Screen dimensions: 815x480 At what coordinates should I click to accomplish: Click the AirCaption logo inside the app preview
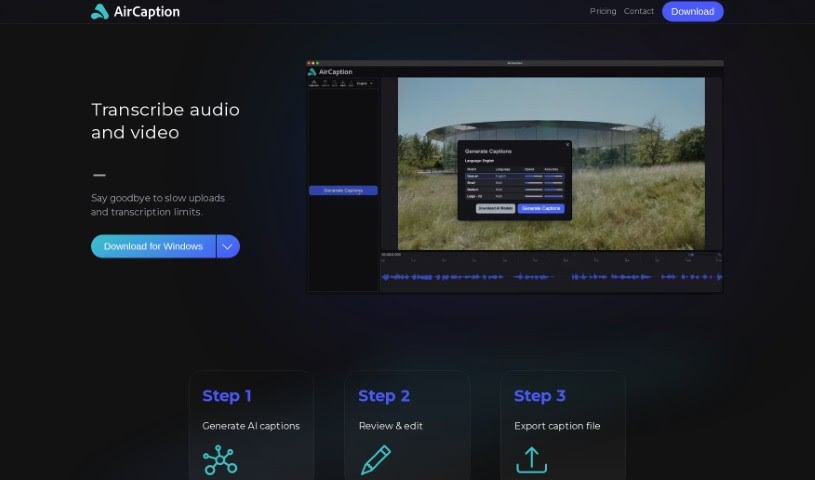[x=330, y=72]
